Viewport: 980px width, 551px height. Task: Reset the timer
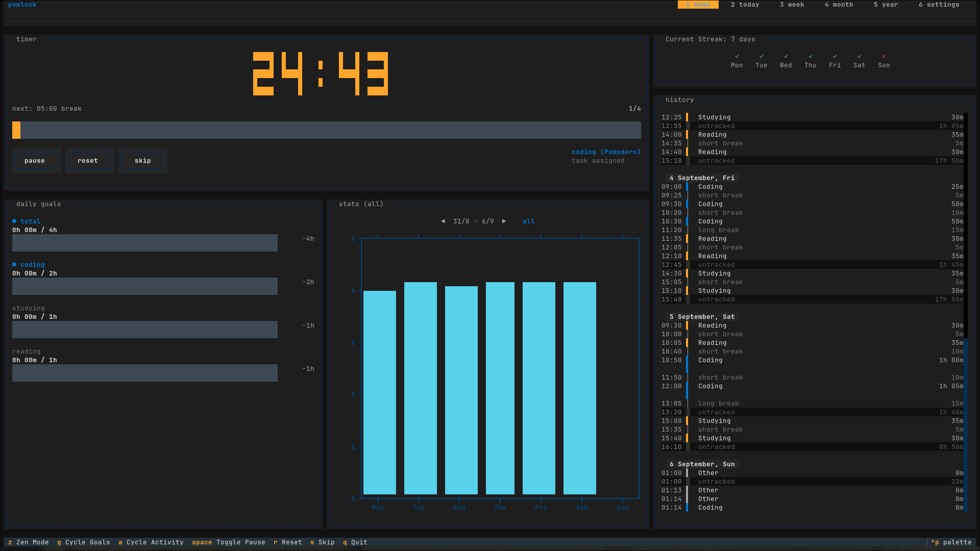(x=90, y=161)
